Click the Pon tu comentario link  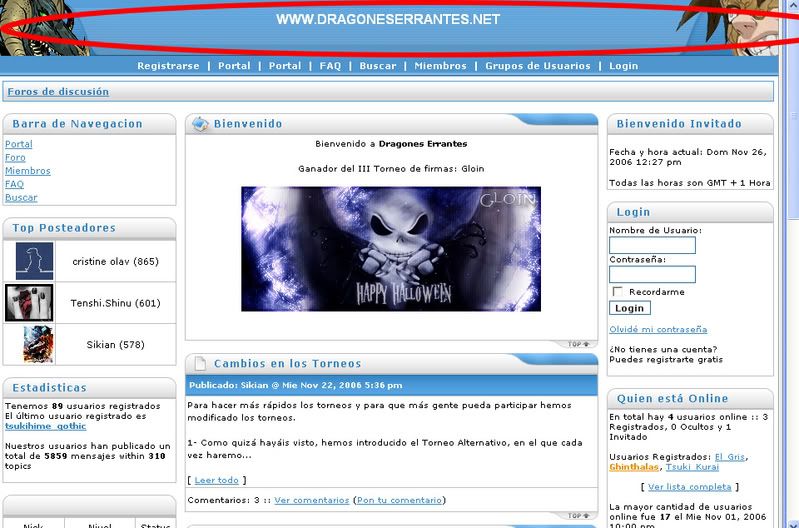coord(399,500)
